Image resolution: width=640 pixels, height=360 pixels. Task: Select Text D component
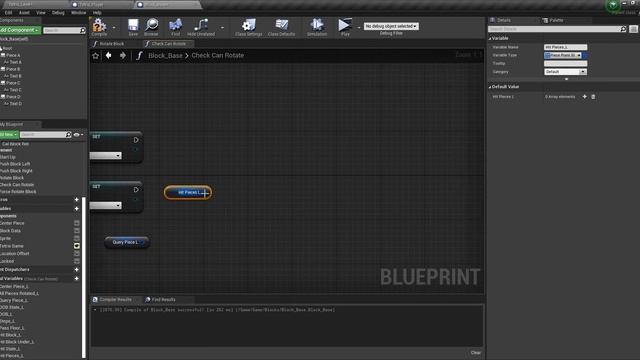(x=16, y=104)
